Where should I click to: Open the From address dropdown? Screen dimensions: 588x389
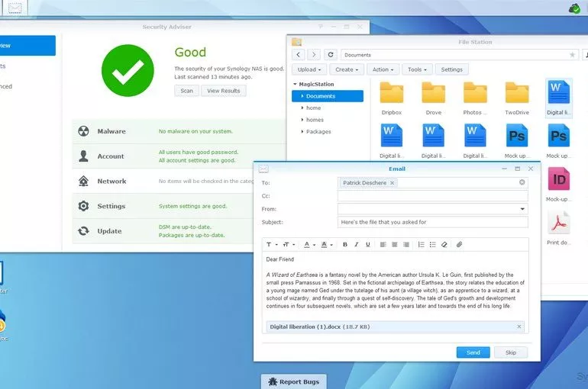[522, 209]
